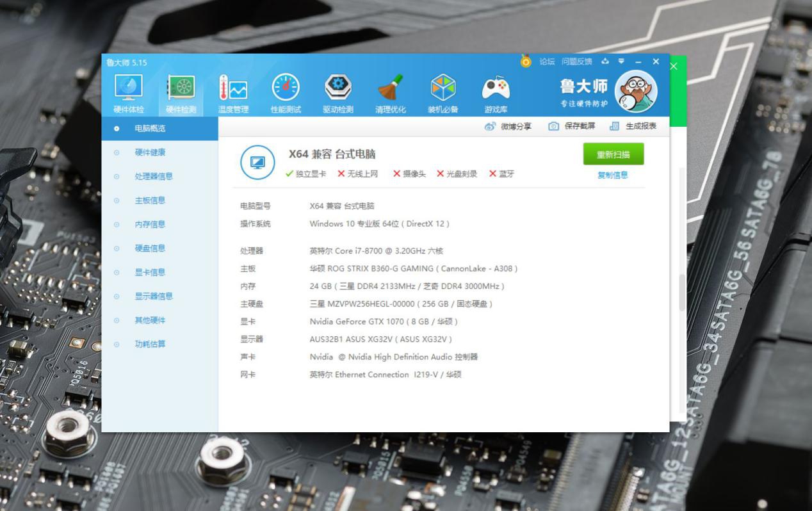
Task: Click the Master Lu avatar portrait
Action: (636, 91)
